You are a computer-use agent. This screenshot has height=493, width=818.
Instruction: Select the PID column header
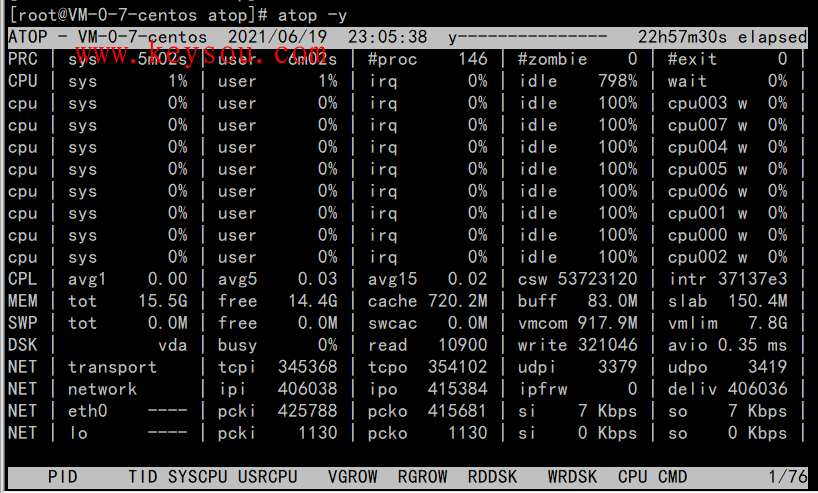(x=62, y=478)
